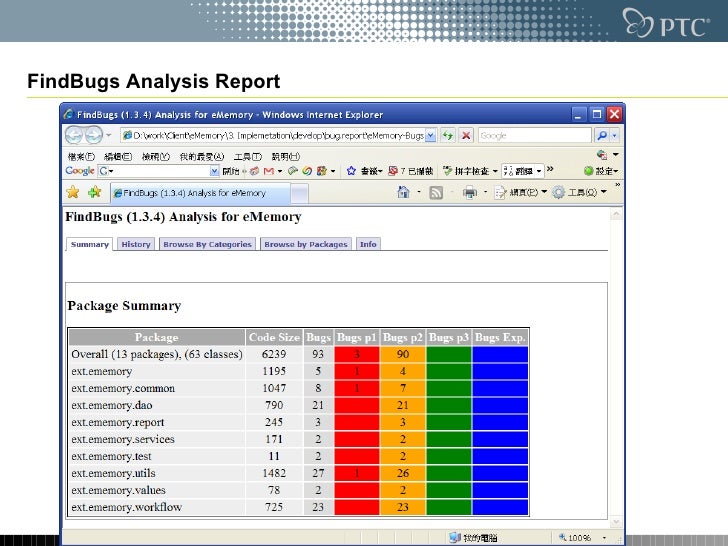728x546 pixels.
Task: Click the search magnifier icon
Action: tap(603, 135)
